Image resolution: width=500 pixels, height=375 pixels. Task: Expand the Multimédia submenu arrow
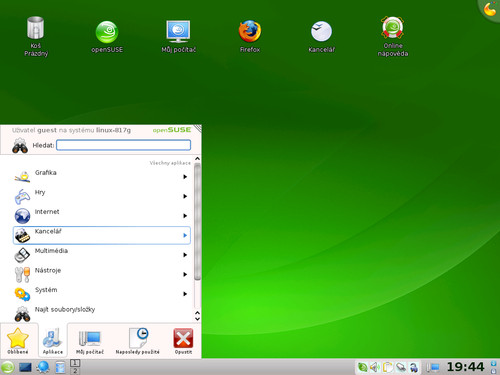(185, 255)
